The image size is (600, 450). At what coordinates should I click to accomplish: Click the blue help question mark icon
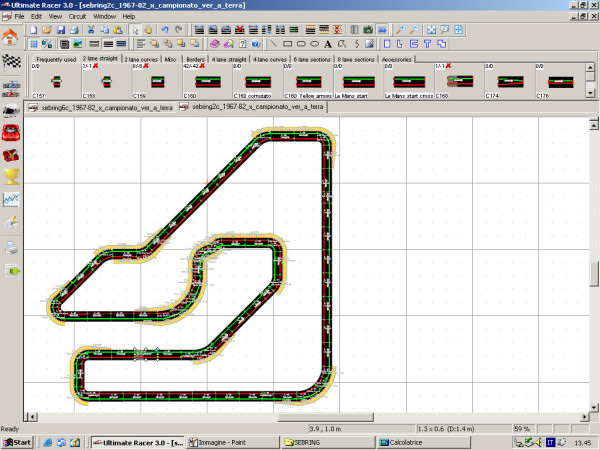pos(257,44)
